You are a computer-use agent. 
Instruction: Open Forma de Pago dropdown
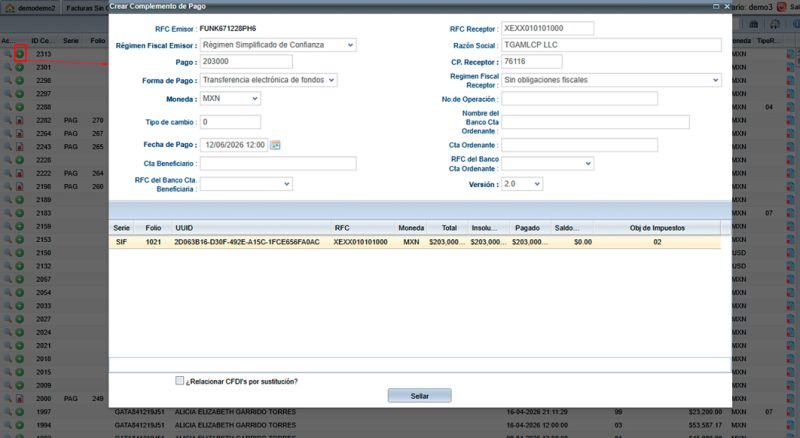[268, 80]
